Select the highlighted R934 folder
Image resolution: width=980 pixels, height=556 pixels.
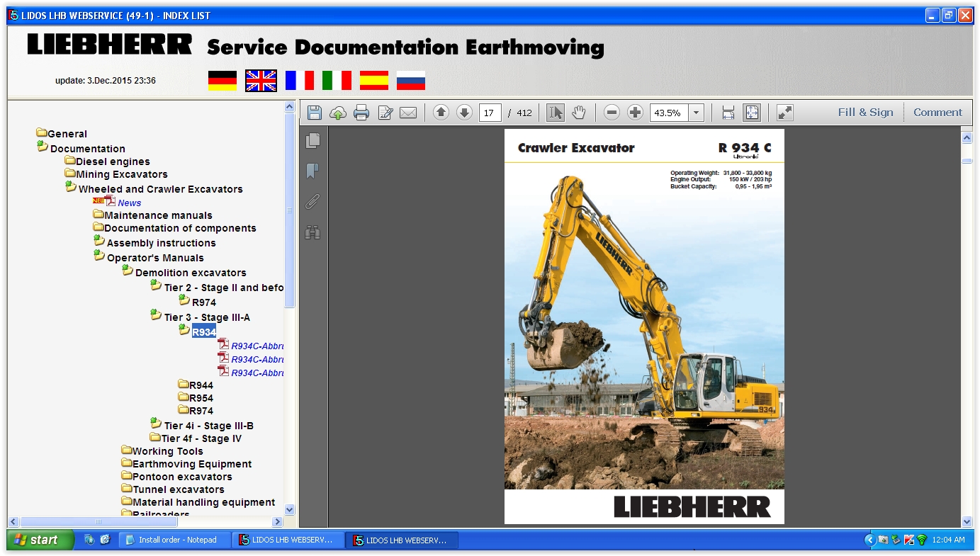pyautogui.click(x=204, y=331)
